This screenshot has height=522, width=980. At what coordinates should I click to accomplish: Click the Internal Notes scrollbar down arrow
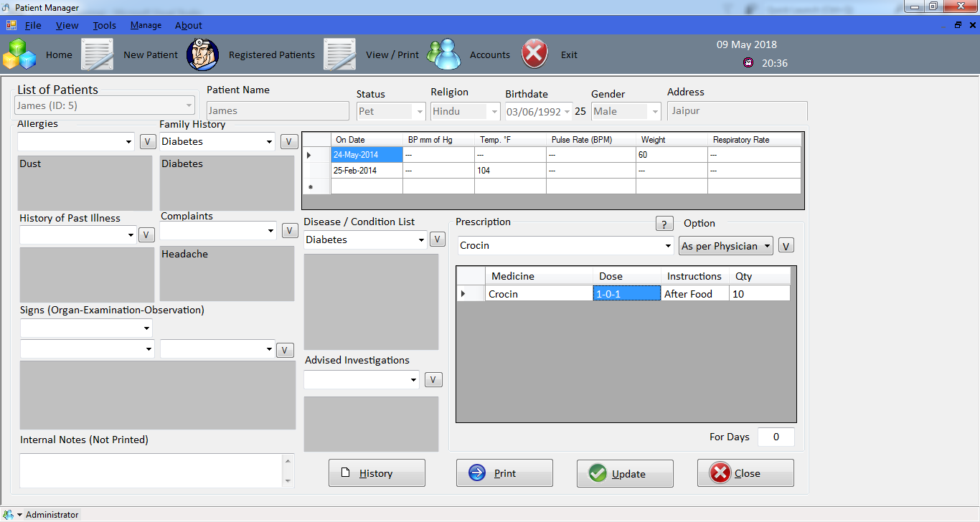pyautogui.click(x=288, y=480)
